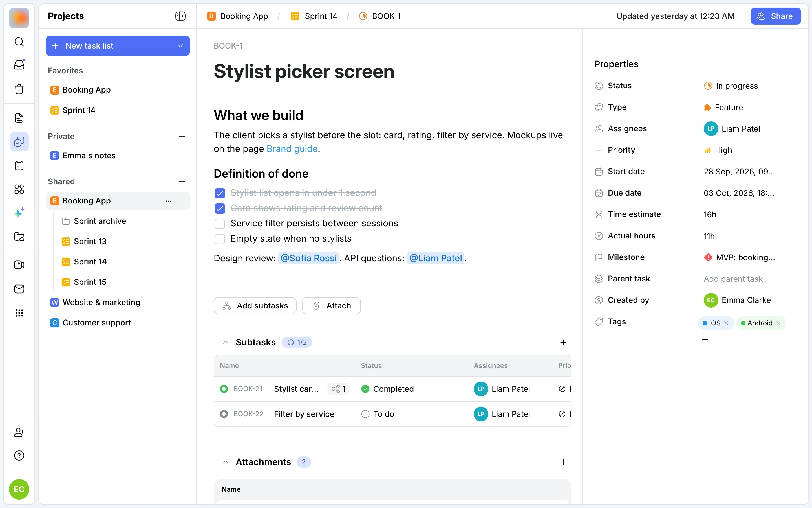Open the inbox icon with notification dot

pos(19,65)
